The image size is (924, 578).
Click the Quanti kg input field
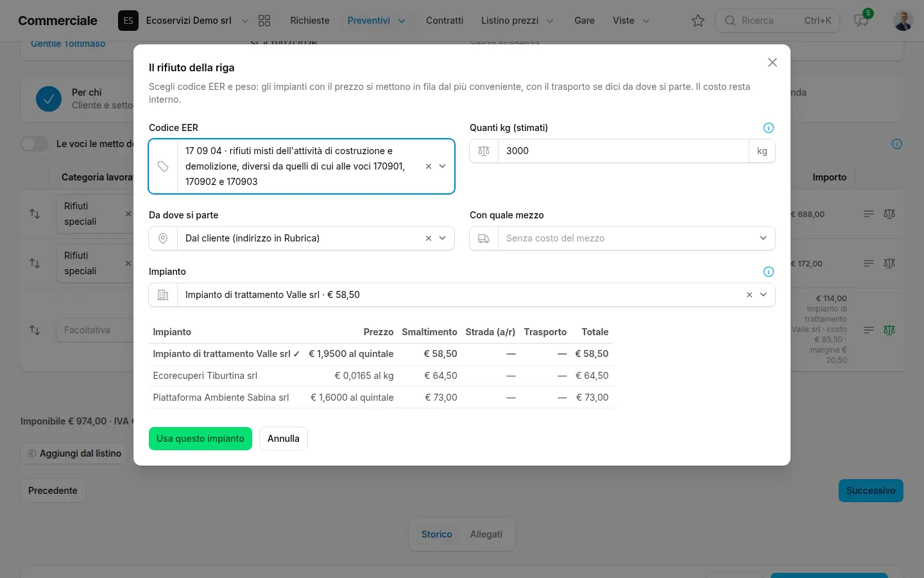623,151
